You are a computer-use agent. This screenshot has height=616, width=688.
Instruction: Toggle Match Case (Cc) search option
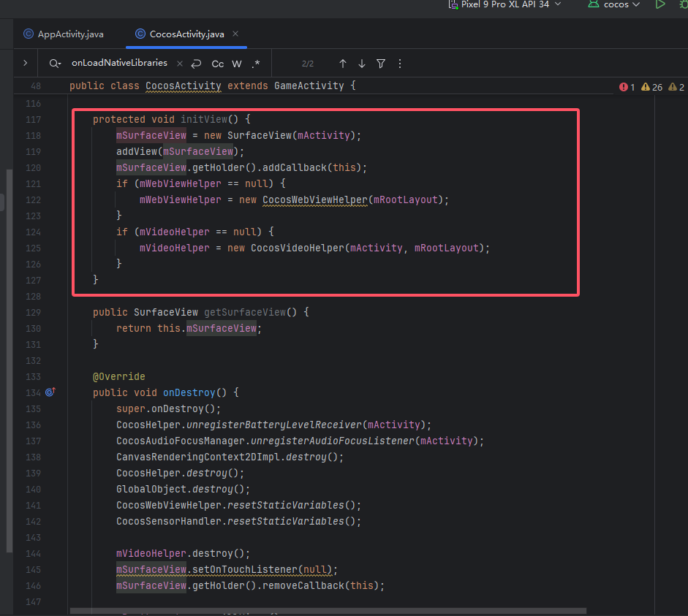[218, 64]
